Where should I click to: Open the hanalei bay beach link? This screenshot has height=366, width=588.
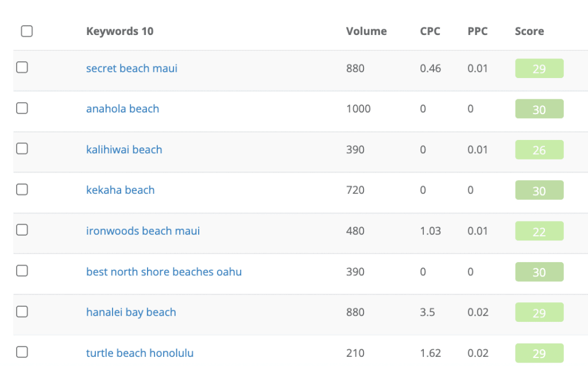tap(131, 312)
